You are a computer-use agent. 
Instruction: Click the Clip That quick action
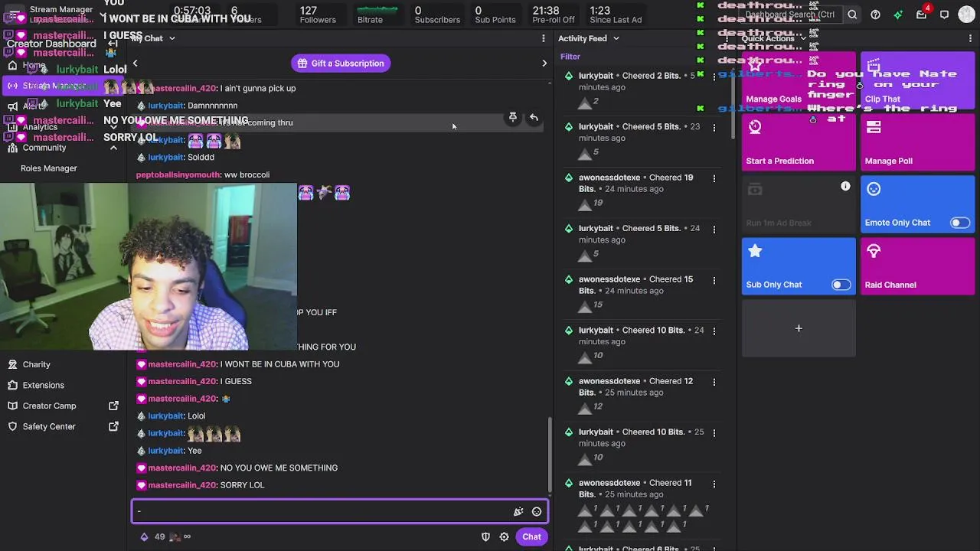click(917, 80)
